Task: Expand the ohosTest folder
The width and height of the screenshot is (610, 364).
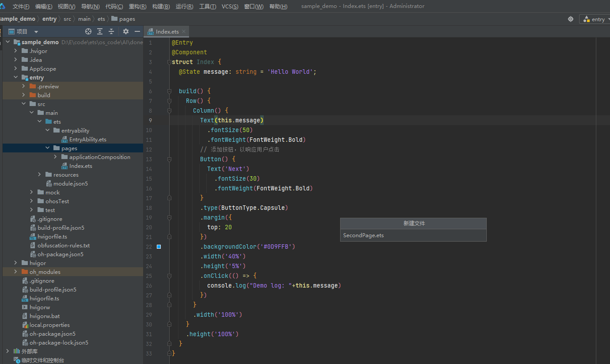Action: (31, 201)
